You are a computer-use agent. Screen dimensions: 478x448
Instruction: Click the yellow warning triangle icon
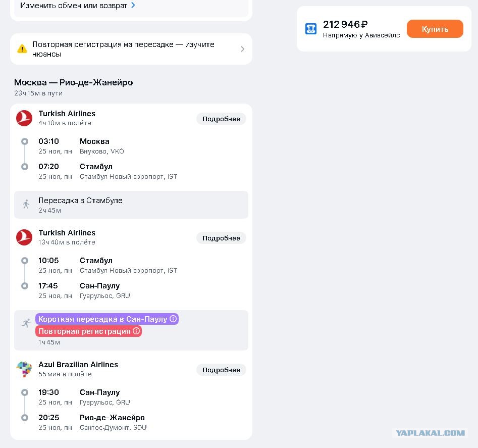(x=22, y=49)
